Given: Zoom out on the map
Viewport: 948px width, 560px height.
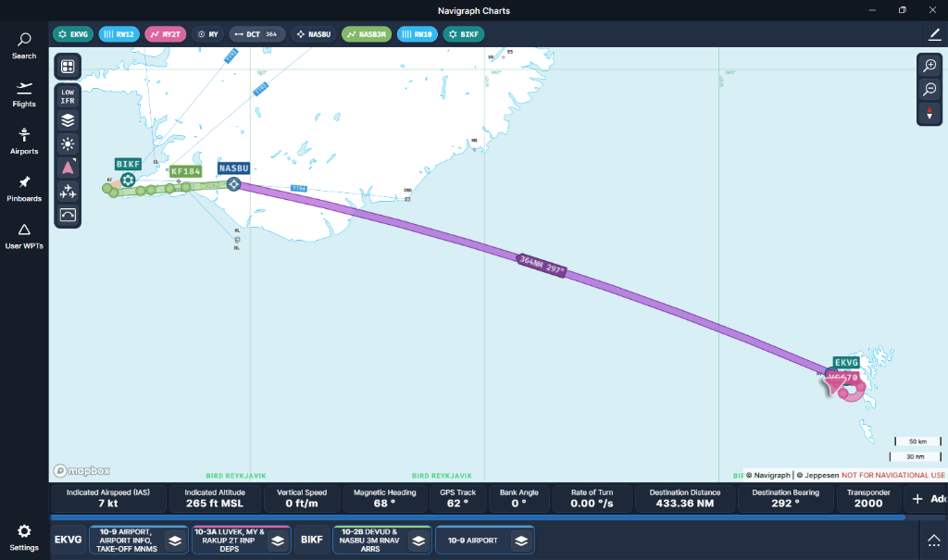Looking at the screenshot, I should [929, 89].
